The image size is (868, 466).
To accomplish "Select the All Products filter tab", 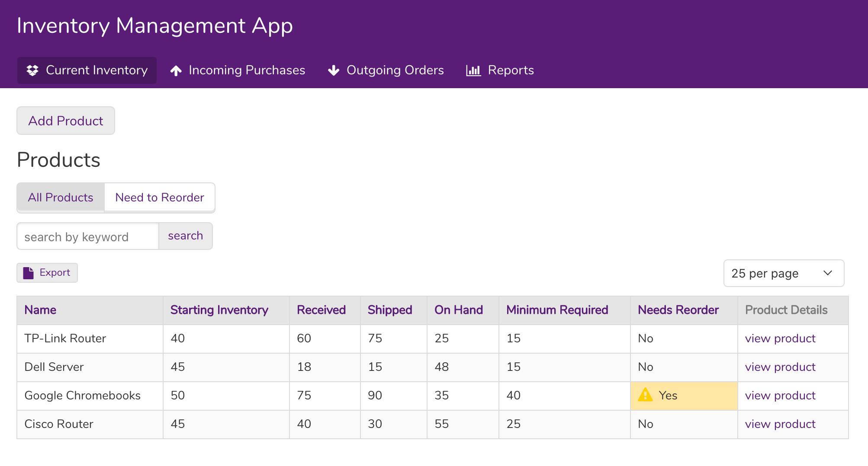I will point(61,198).
